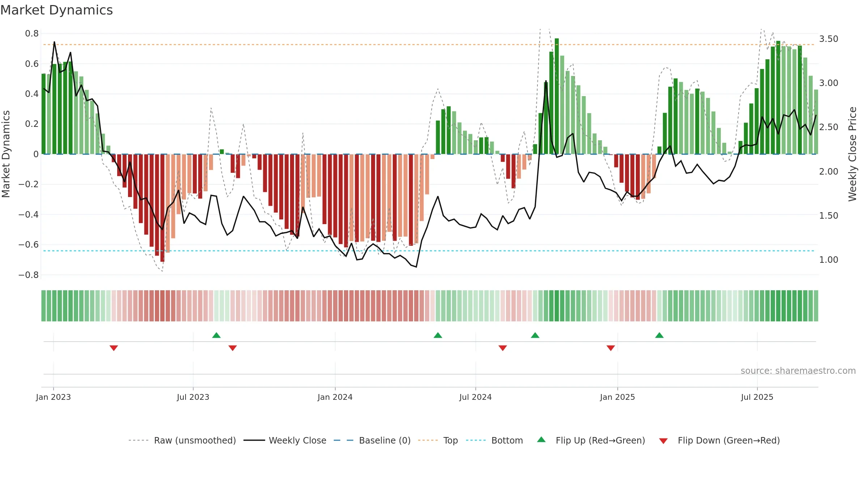
Task: Click the −0.8 left axis tick label
Action: (29, 275)
